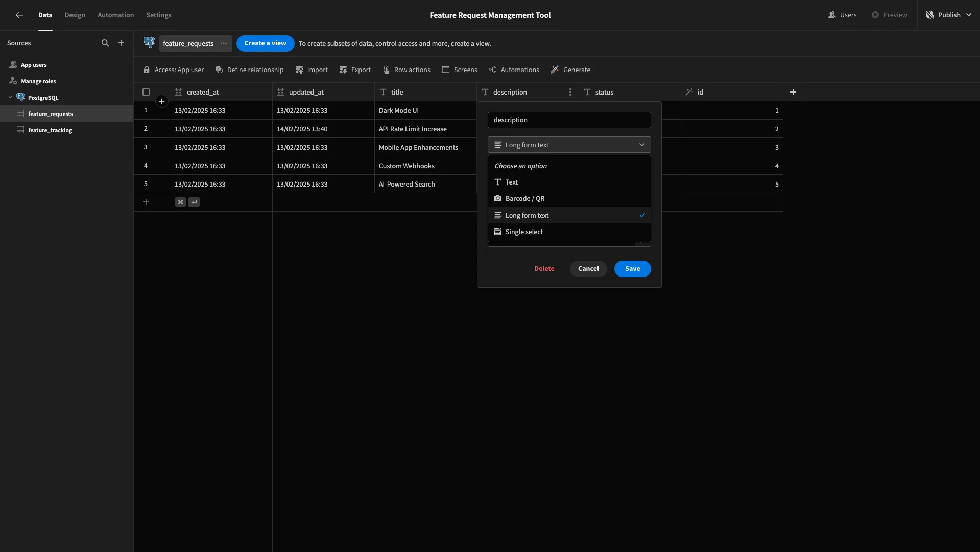Click the Generate magic wand icon
This screenshot has height=552, width=980.
pos(555,70)
